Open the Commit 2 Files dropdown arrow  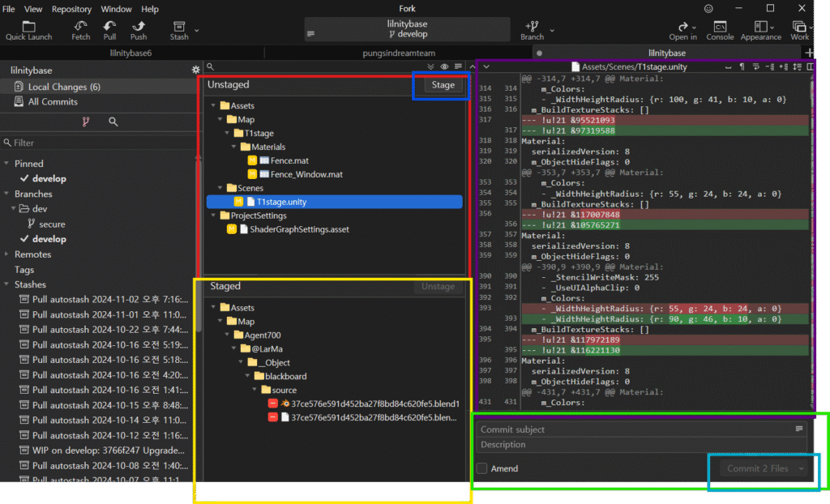802,468
